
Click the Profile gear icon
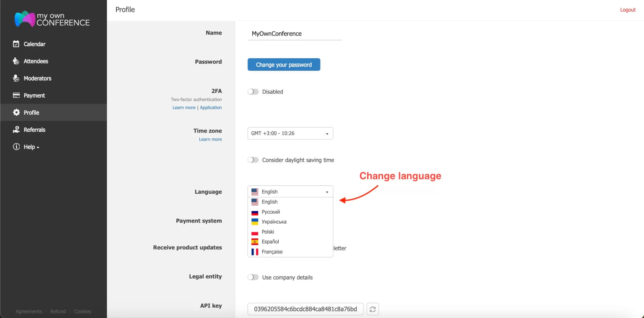tap(16, 112)
